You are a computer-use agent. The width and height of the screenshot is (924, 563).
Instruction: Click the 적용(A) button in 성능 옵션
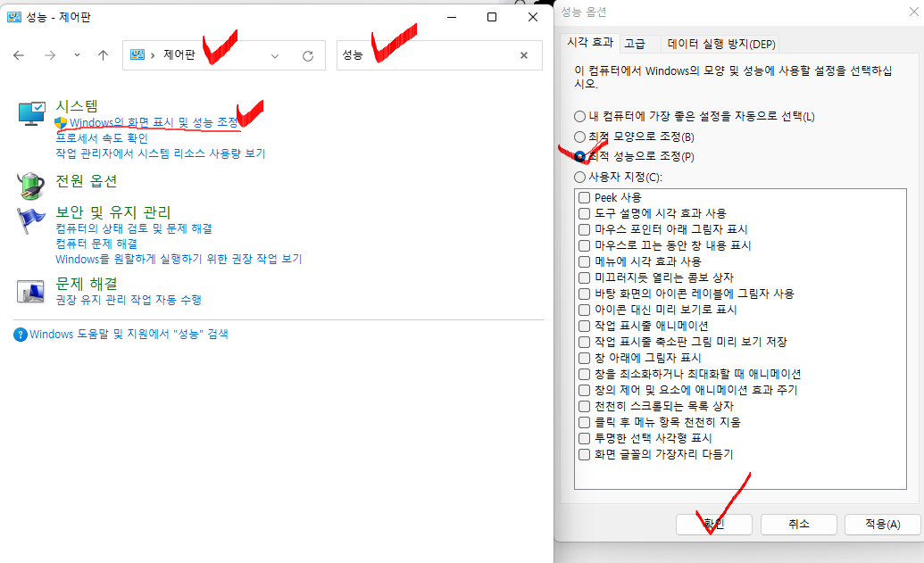[x=882, y=524]
